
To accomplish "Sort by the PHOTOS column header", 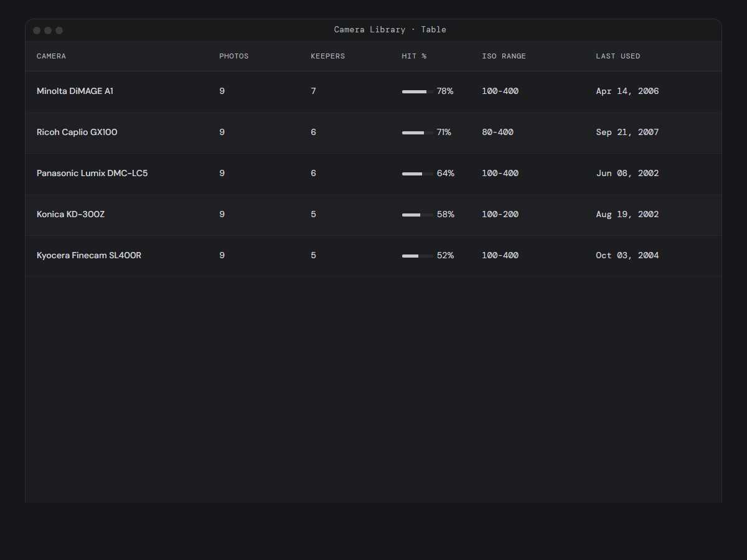I will (234, 56).
